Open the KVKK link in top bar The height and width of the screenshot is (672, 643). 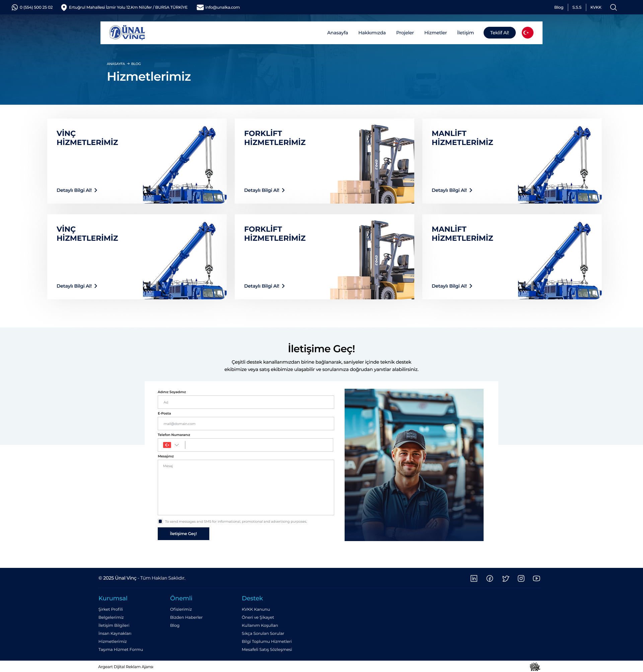click(596, 7)
